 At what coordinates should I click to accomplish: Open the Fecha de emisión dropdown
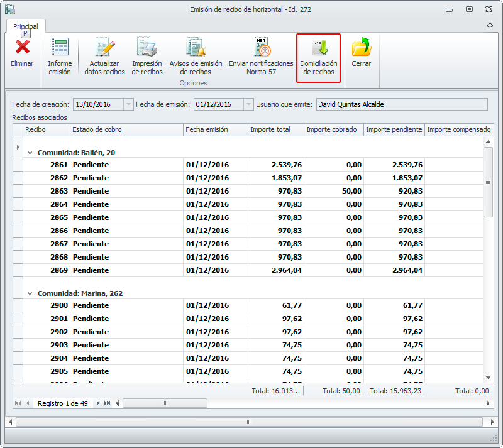point(249,104)
